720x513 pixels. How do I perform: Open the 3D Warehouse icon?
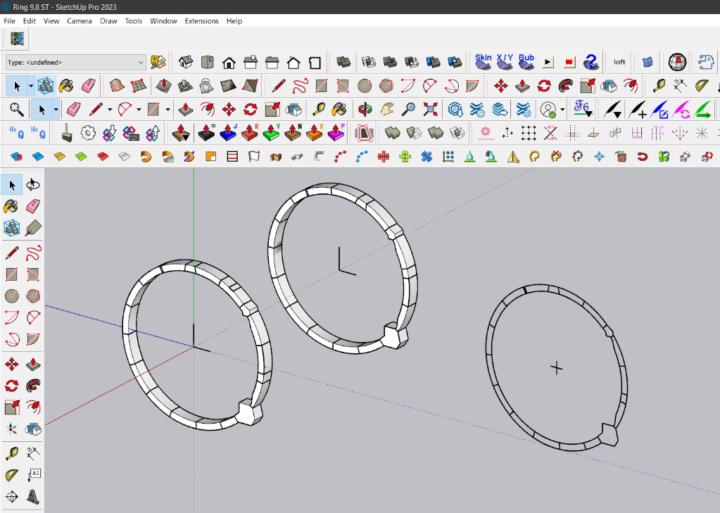coord(456,109)
